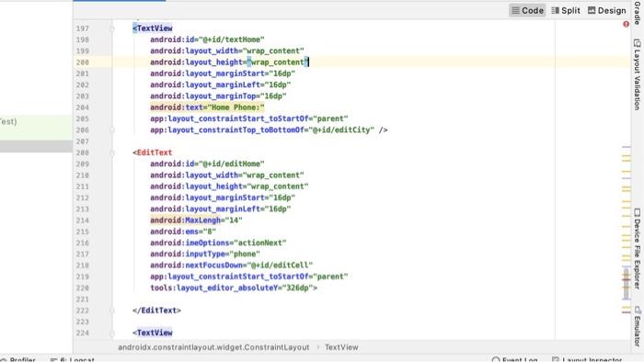Click the closing </EditText> tag
The width and height of the screenshot is (644, 362).
[x=157, y=311]
